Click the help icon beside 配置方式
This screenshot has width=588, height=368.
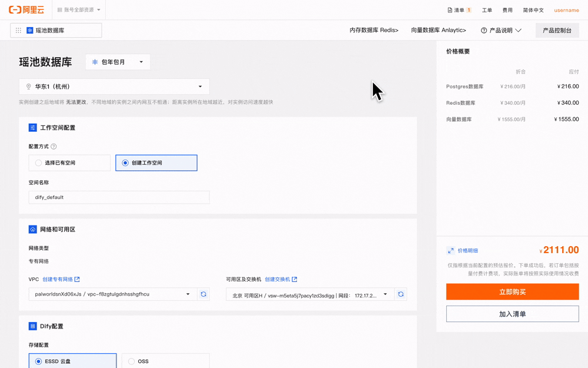click(54, 147)
